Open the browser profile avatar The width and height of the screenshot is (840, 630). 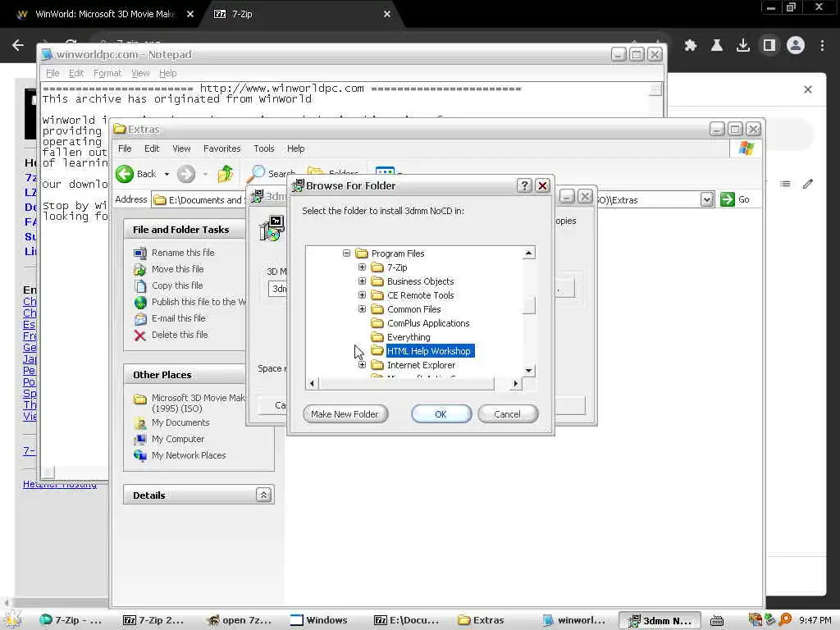point(796,46)
